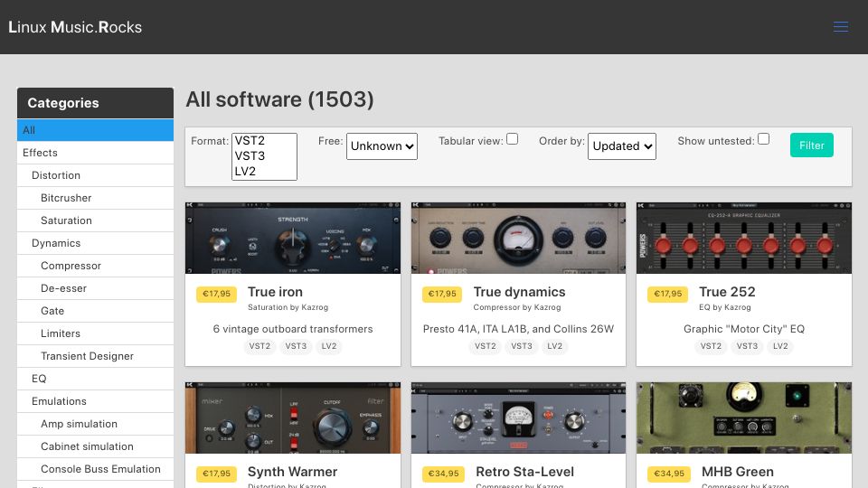Open the De-esser category
868x488 pixels.
pos(95,288)
